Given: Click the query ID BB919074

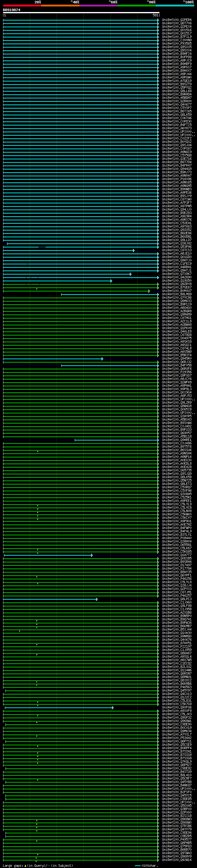Looking at the screenshot, I should point(11,10).
